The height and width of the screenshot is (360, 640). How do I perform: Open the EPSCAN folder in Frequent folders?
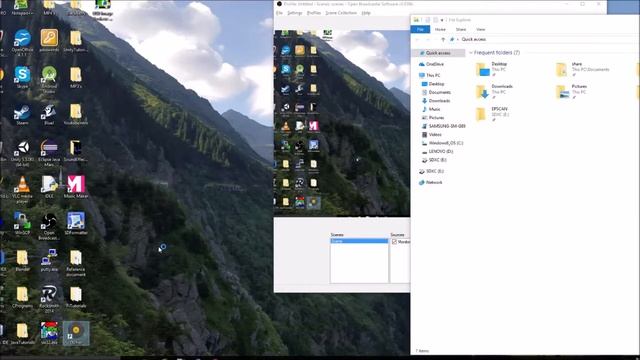[493, 115]
